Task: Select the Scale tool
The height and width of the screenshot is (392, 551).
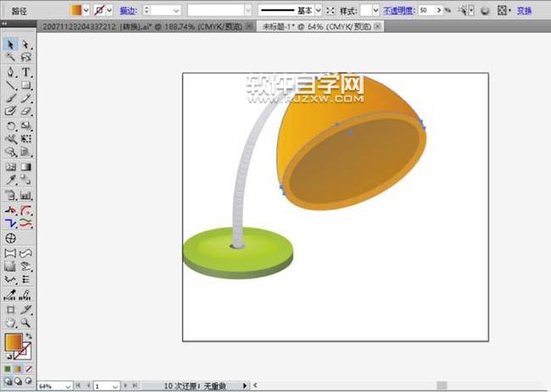Action: click(25, 125)
